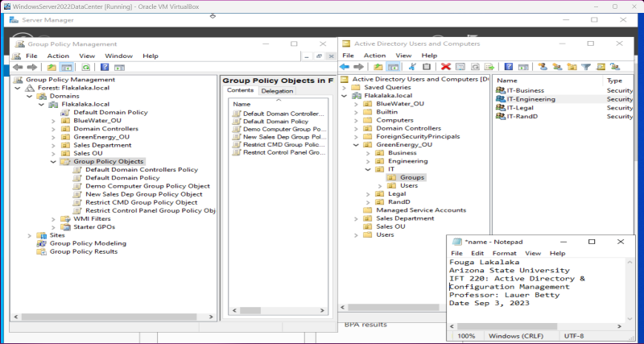Screen dimensions: 644x344
Task: Click the Create new user icon
Action: [x=543, y=67]
